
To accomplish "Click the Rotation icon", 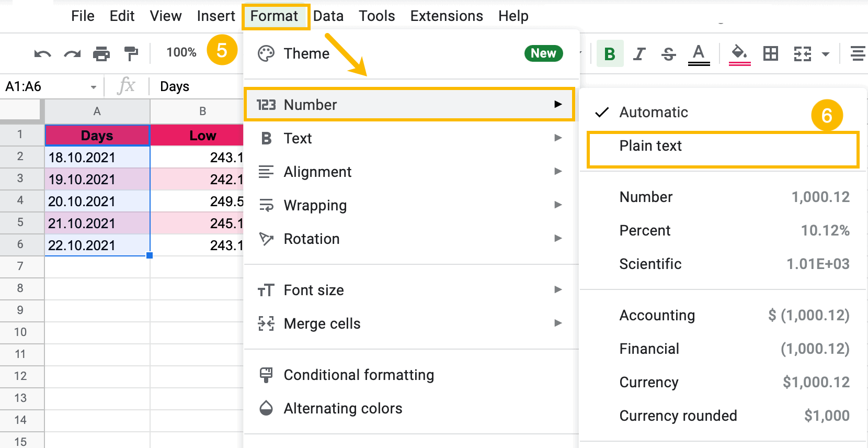I will (266, 239).
